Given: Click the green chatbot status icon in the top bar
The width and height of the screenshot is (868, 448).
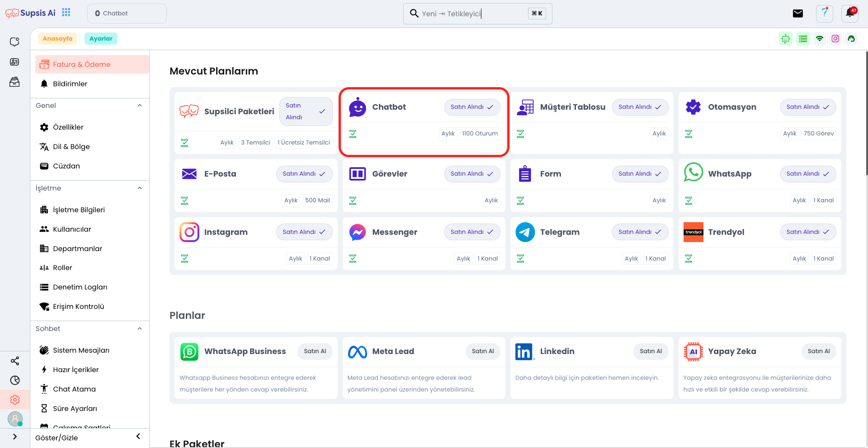Looking at the screenshot, I should tap(786, 39).
